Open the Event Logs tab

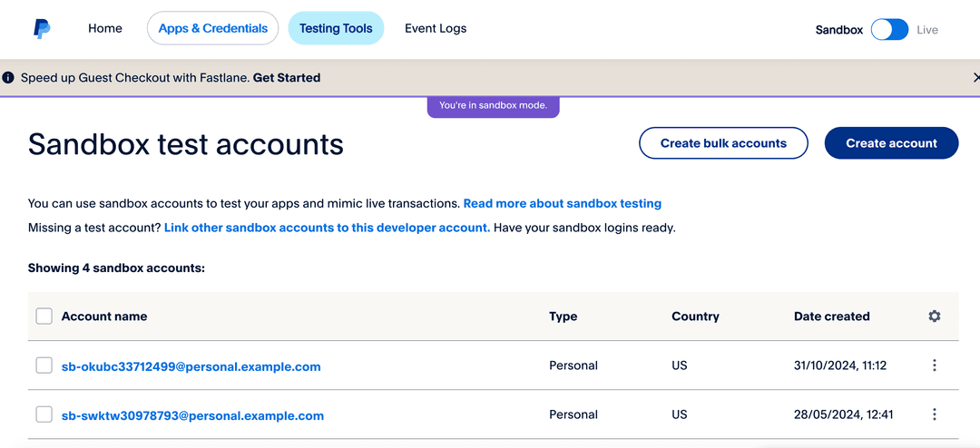pos(436,28)
